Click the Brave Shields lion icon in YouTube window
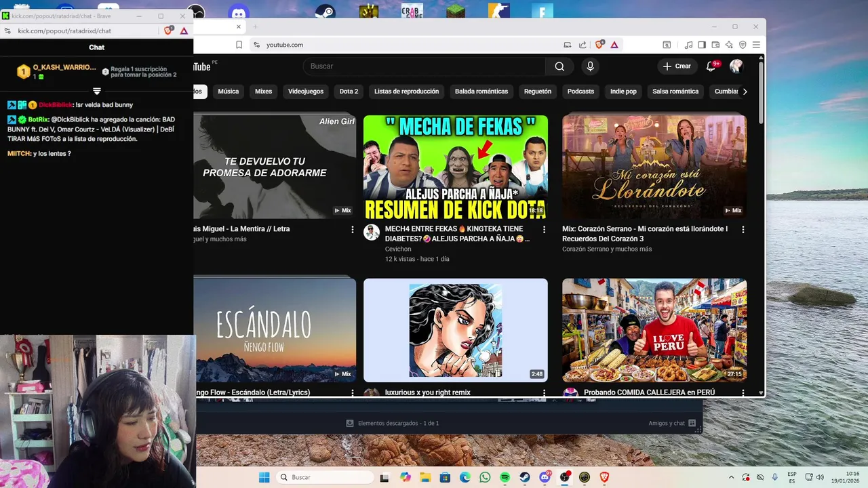 click(599, 45)
